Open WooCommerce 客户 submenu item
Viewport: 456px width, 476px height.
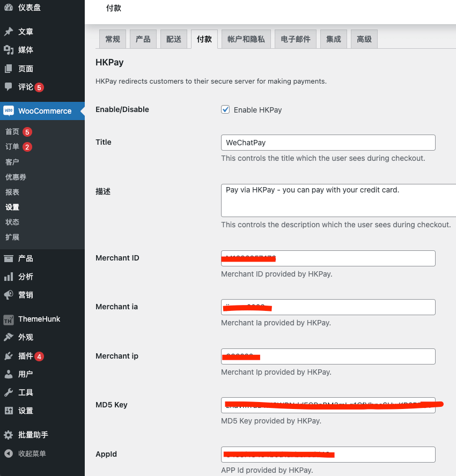12,162
